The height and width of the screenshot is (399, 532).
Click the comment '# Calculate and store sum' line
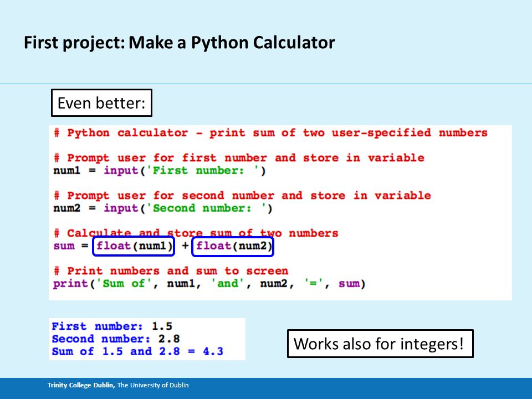click(196, 233)
